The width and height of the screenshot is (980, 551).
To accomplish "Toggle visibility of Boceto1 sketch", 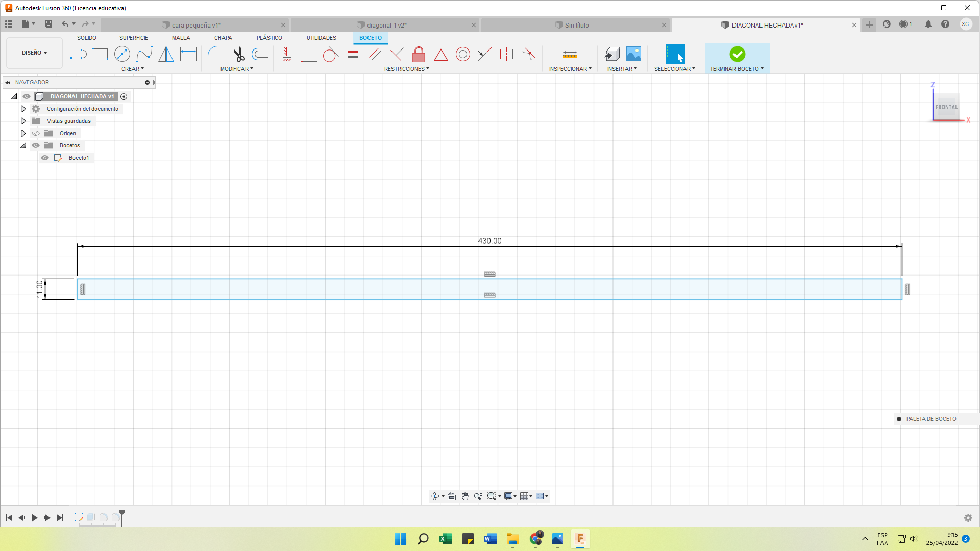I will (45, 158).
